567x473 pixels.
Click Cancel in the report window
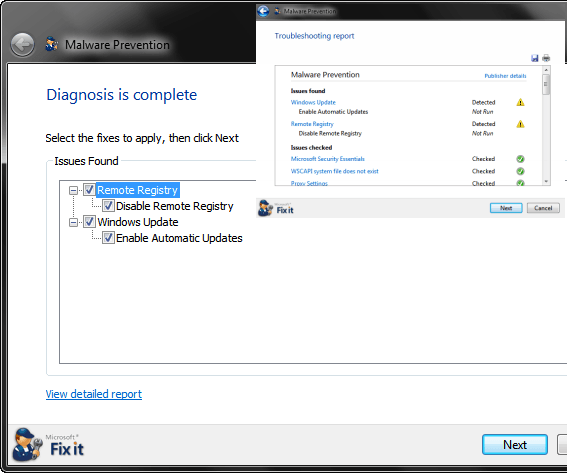point(543,208)
